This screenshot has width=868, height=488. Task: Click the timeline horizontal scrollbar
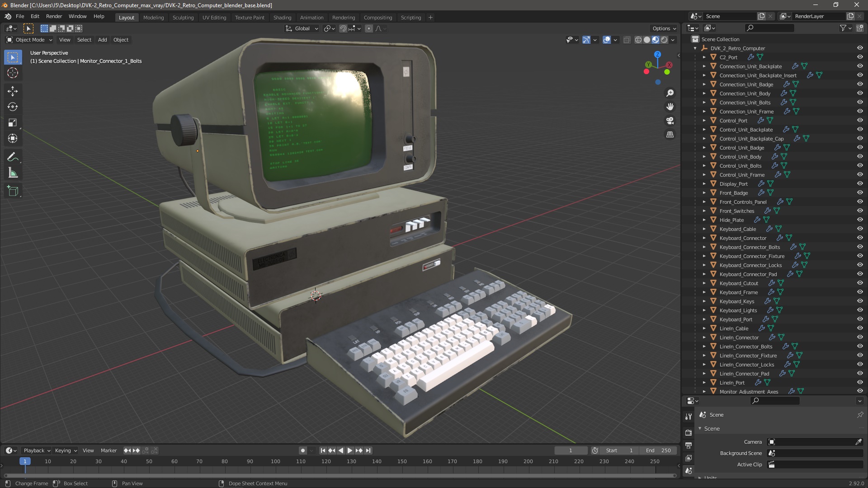[x=340, y=475]
